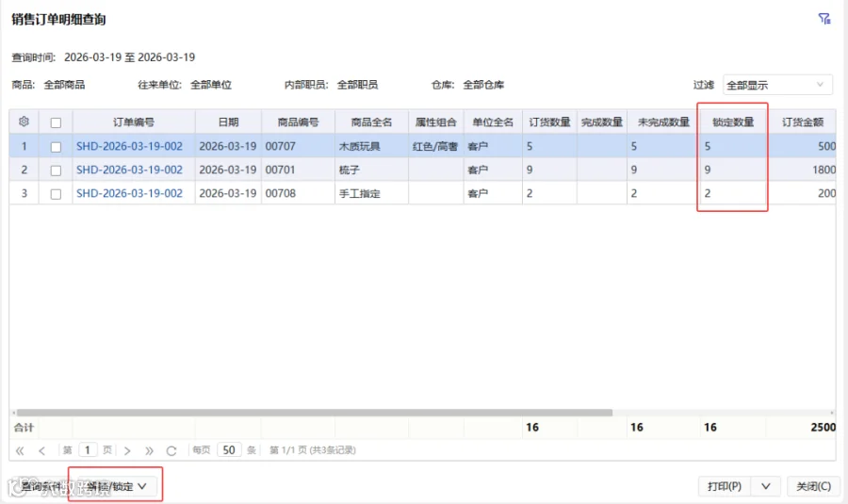Click the 属性组合 column header

(x=436, y=122)
